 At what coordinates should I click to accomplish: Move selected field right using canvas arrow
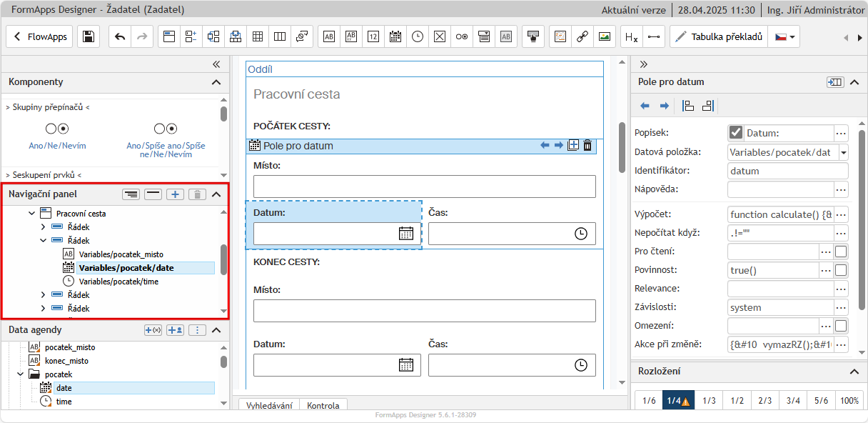(x=559, y=146)
